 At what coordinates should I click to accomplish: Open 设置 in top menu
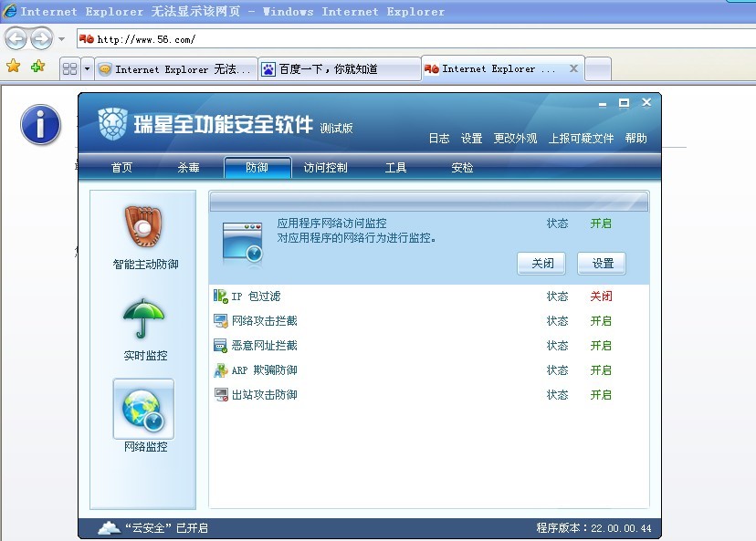471,139
